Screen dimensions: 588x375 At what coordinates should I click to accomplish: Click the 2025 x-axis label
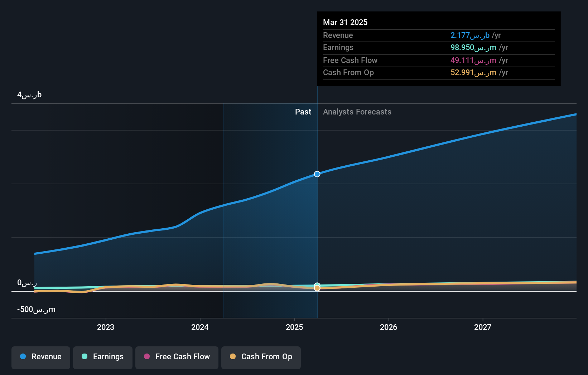point(294,327)
